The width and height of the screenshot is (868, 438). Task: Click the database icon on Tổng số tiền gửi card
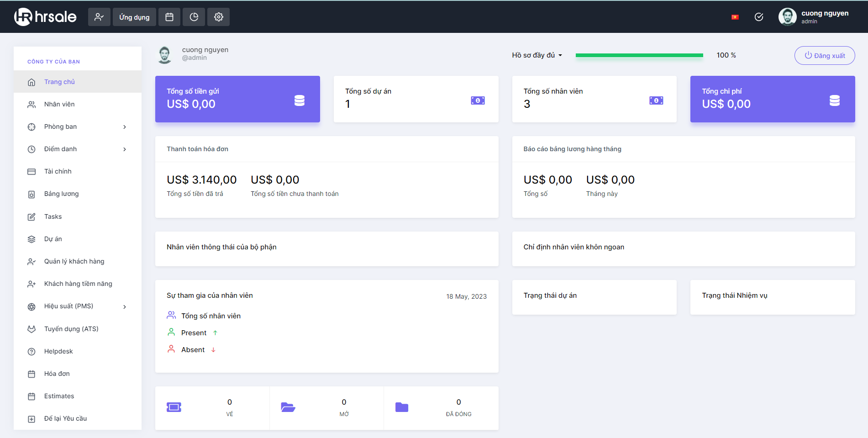click(x=300, y=100)
